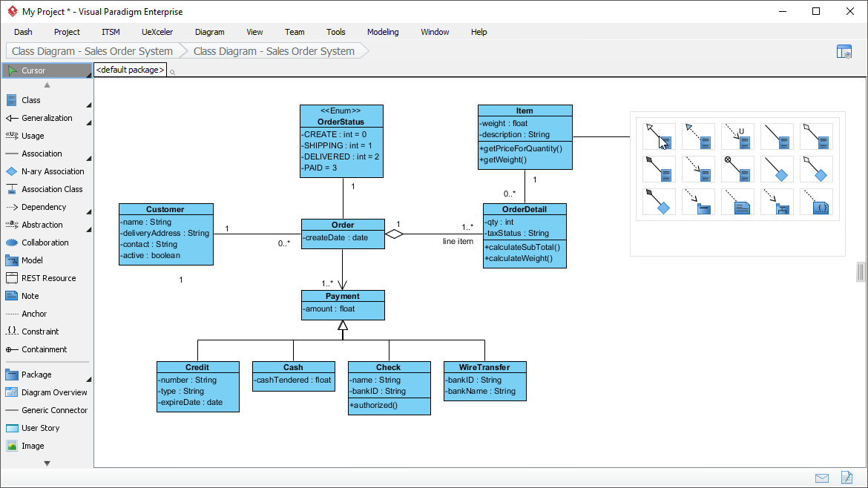This screenshot has width=868, height=488.
Task: Click the palette scroll-up triangle
Action: (x=47, y=85)
